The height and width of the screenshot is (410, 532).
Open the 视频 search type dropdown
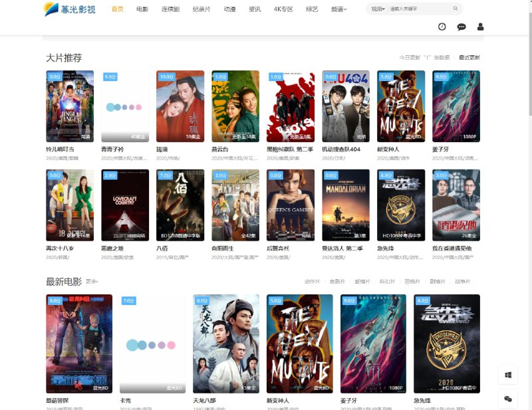click(x=378, y=9)
